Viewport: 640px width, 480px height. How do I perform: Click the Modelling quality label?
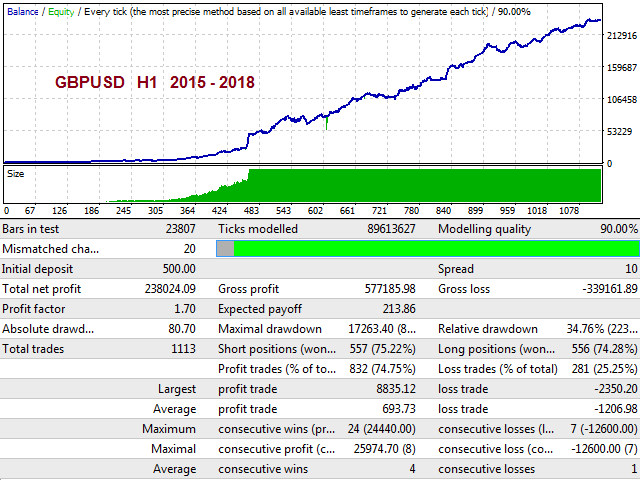click(484, 229)
